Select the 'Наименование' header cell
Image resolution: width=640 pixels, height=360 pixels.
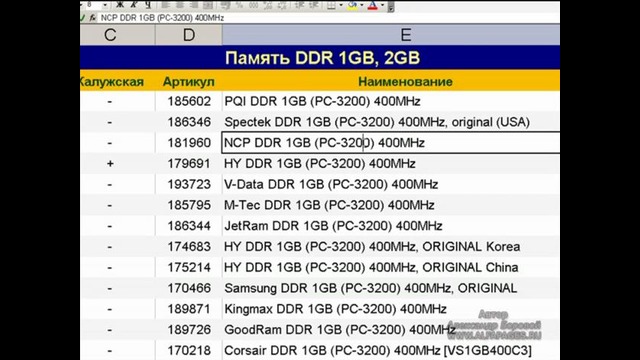[391, 81]
